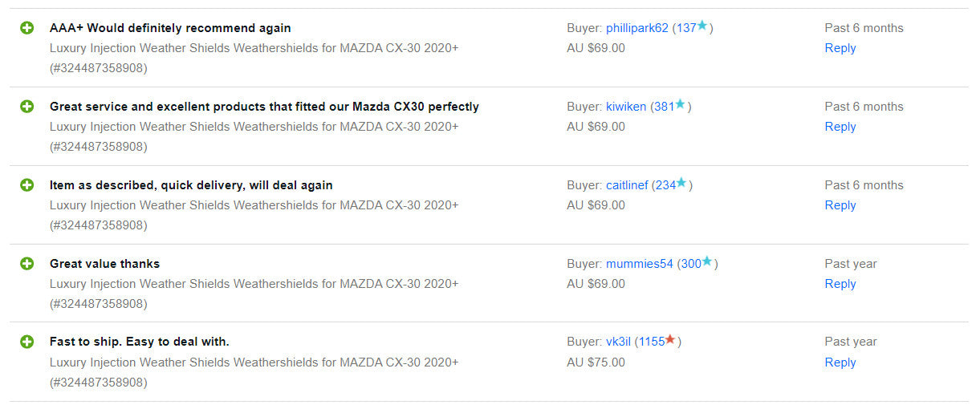Open vk3il's feedback score 1155
The width and height of the screenshot is (980, 413).
[x=651, y=342]
